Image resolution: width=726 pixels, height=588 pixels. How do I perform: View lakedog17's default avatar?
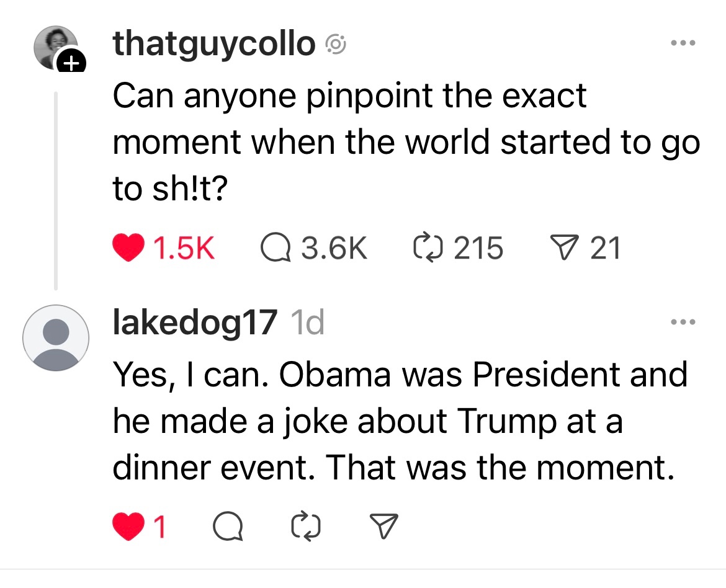55,338
